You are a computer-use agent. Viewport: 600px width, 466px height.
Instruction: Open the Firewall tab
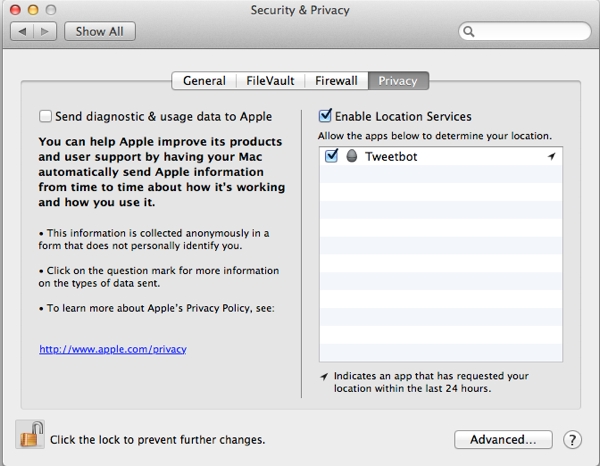click(x=336, y=81)
